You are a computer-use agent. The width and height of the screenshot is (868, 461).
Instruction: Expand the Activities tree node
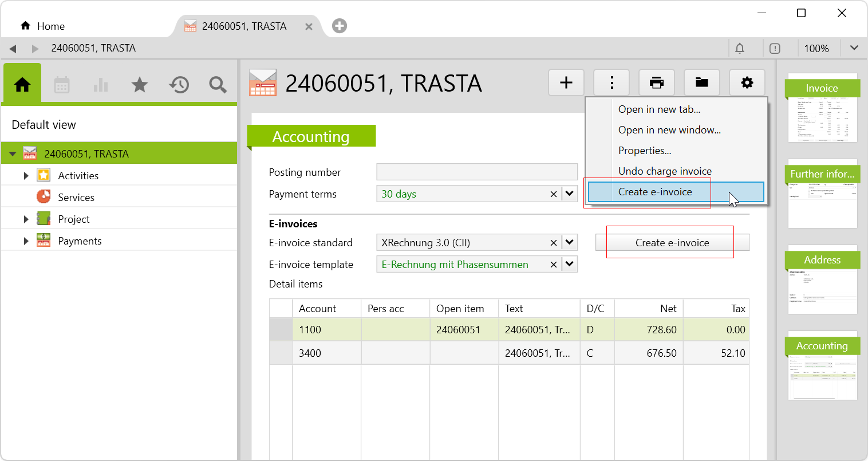[x=26, y=176]
